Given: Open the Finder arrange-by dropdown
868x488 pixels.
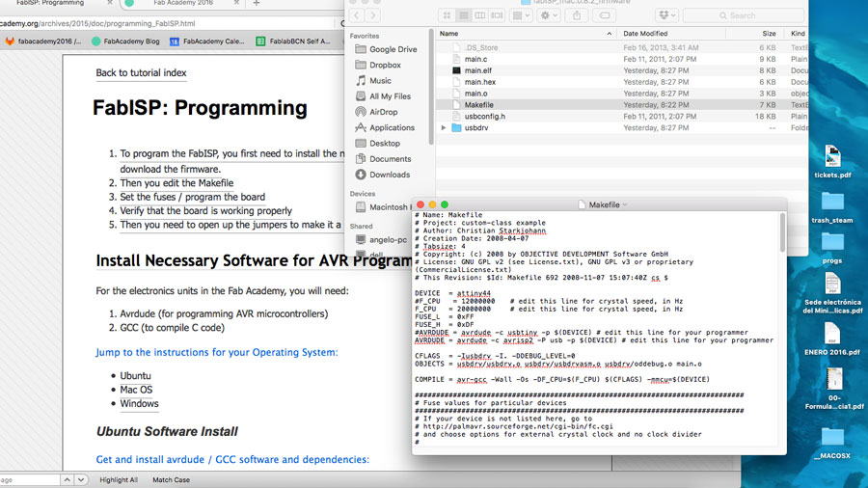Looking at the screenshot, I should [521, 15].
